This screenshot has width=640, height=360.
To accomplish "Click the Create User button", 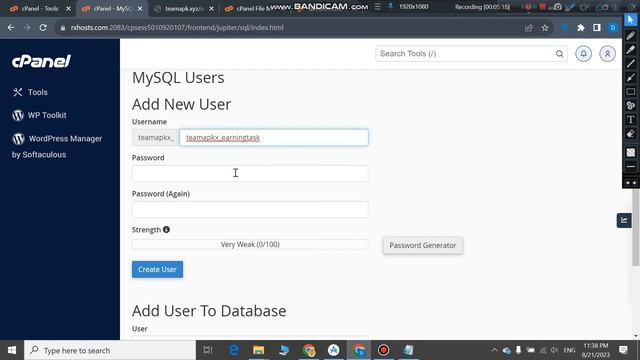I will [x=157, y=269].
